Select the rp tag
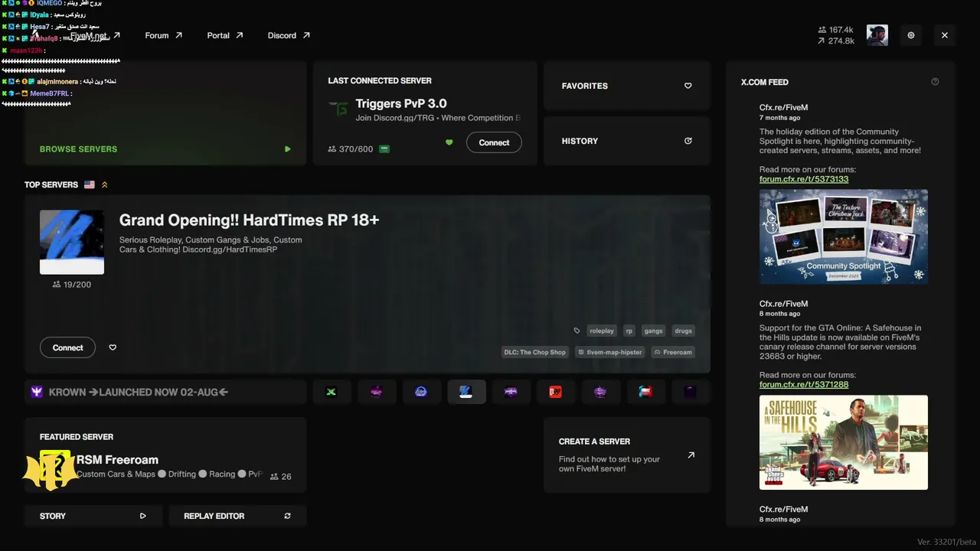980x551 pixels. pyautogui.click(x=629, y=331)
